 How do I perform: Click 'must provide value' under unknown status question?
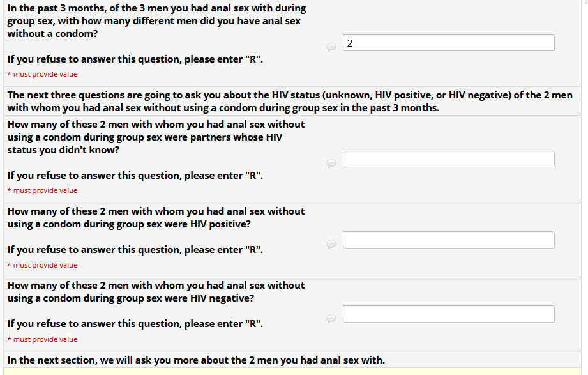45,190
